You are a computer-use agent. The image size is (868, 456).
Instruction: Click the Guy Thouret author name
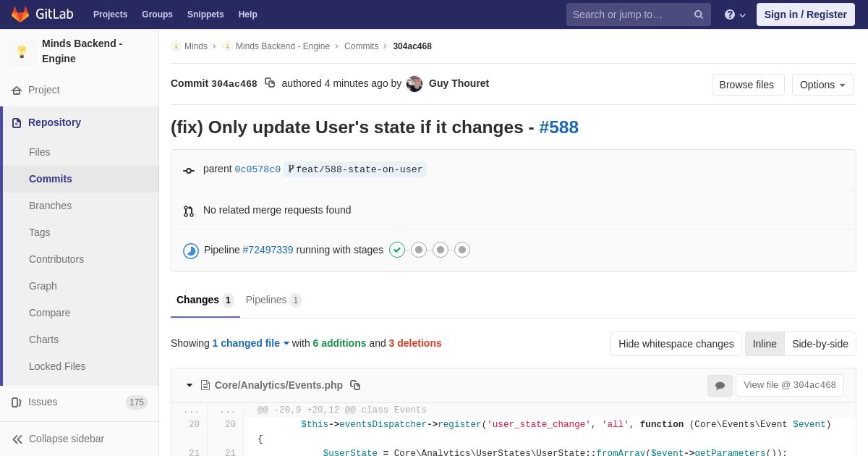click(459, 83)
